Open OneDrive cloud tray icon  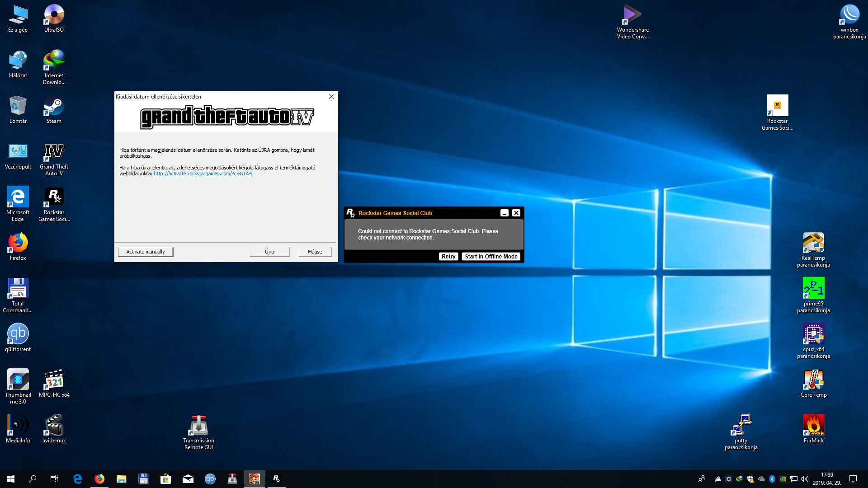(x=761, y=479)
